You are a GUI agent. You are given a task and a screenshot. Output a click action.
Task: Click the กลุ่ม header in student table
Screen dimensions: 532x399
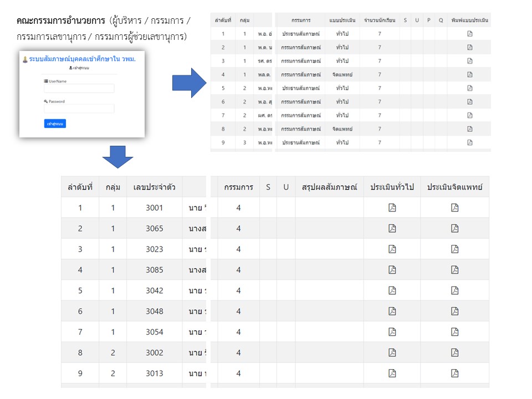113,187
